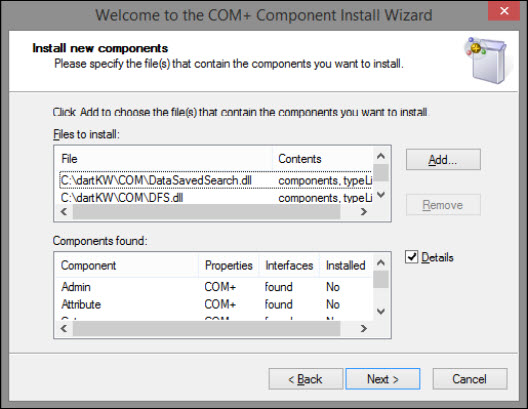Click down arrow of Files list scrollbar

[381, 195]
